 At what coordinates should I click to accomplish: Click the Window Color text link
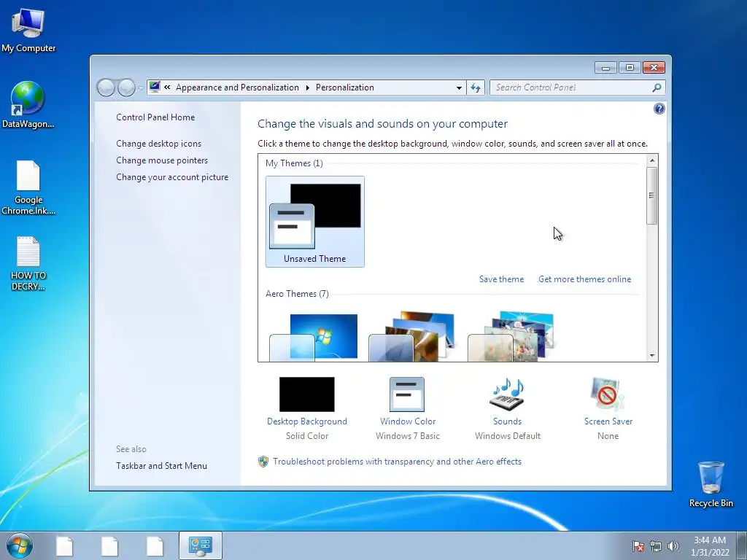tap(407, 421)
